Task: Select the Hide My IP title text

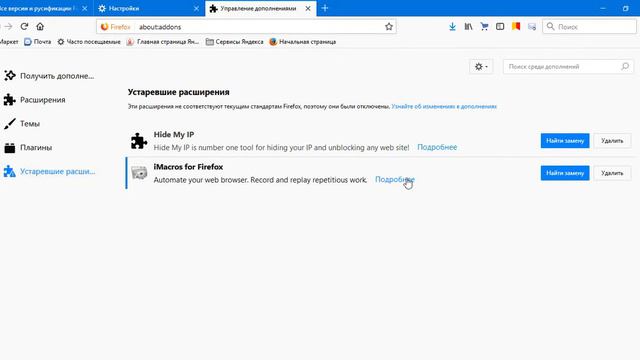Action: 174,135
